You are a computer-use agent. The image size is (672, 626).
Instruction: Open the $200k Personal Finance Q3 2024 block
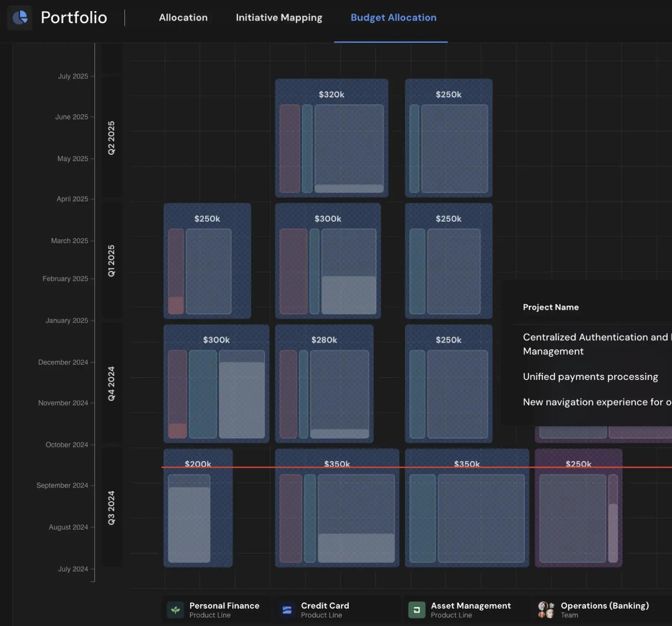tap(198, 508)
